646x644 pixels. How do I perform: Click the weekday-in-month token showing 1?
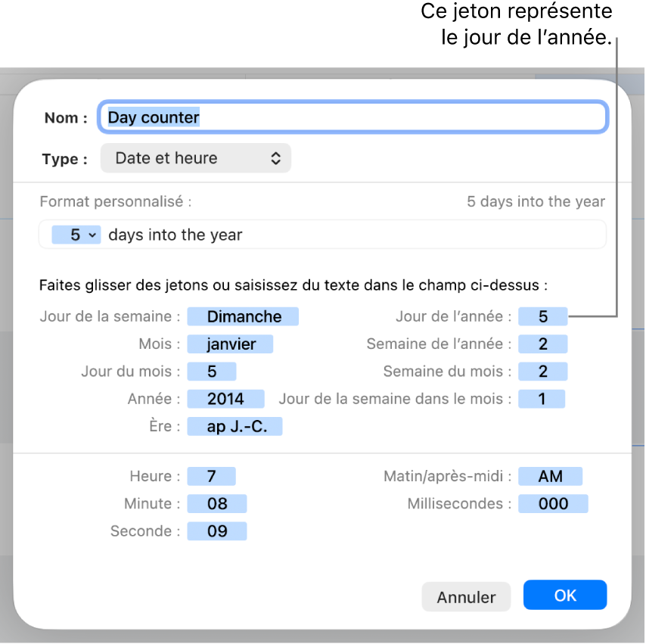click(x=542, y=399)
